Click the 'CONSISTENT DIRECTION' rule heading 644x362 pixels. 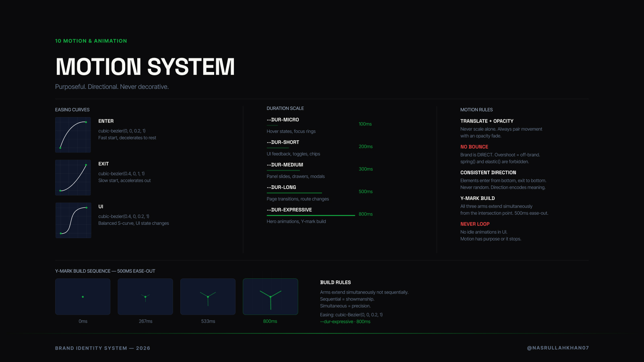point(488,173)
